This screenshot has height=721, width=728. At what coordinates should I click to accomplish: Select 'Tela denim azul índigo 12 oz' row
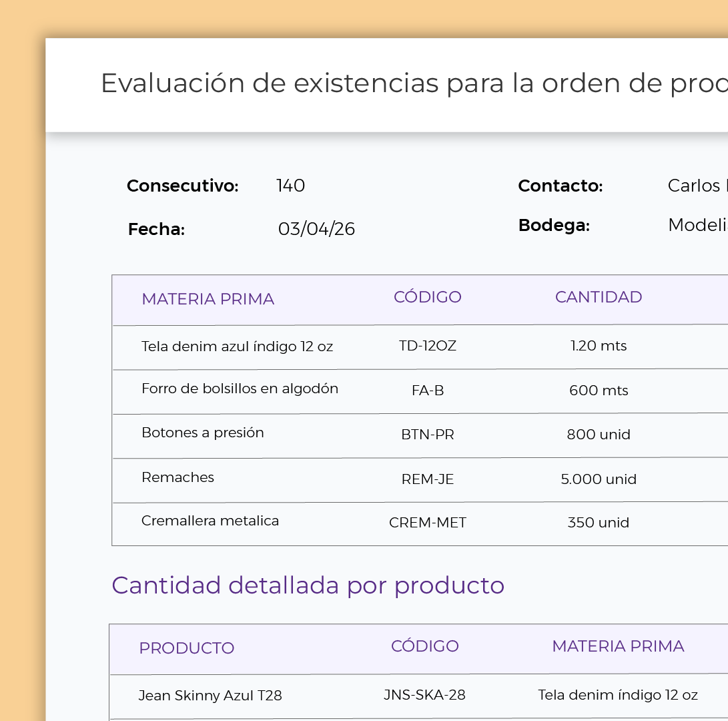[420, 347]
